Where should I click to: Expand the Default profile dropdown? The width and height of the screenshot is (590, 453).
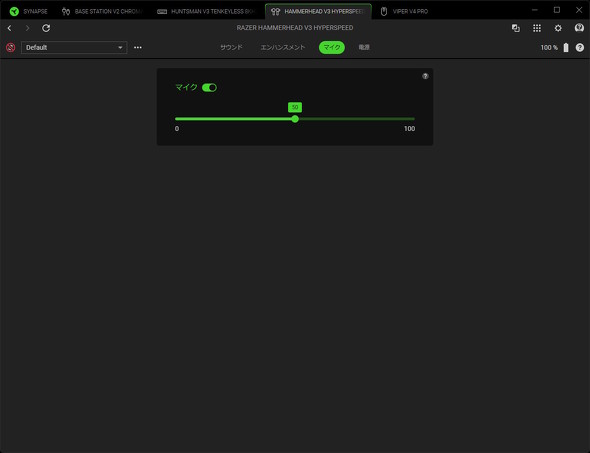(74, 47)
